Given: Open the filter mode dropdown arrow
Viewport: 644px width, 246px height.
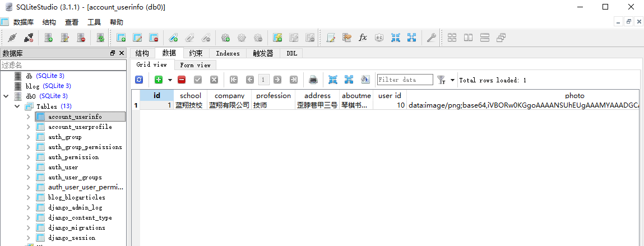Looking at the screenshot, I should 453,80.
